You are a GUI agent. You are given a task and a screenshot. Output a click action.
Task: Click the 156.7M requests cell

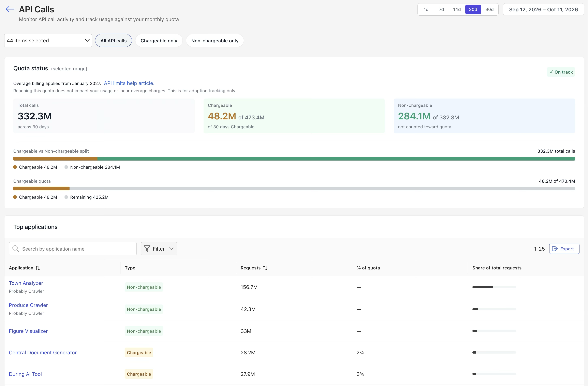click(x=249, y=287)
